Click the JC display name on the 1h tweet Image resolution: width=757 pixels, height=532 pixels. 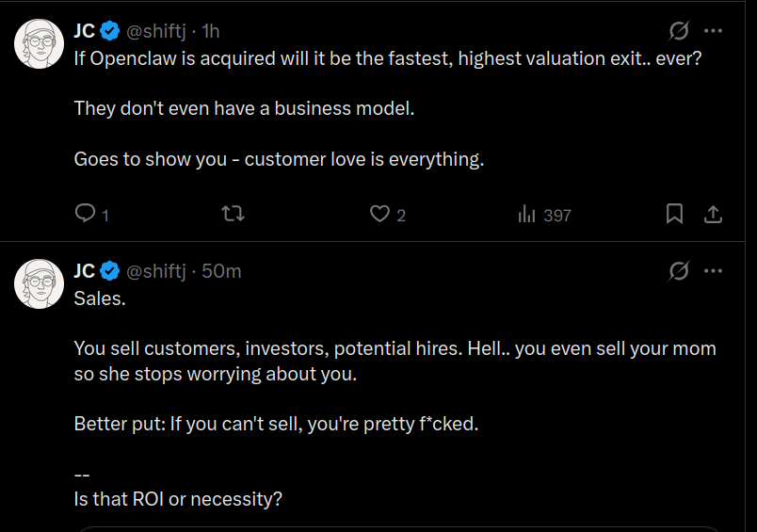(85, 31)
